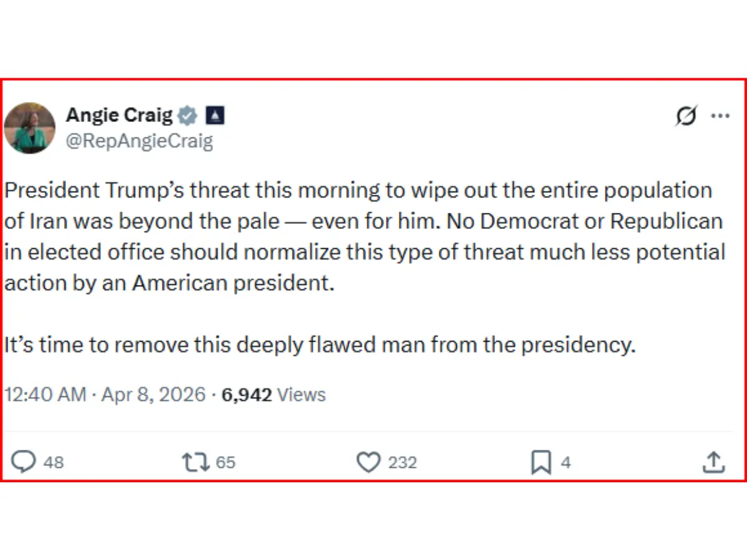Click the tweet text beginning 'President Trump's threat'
The image size is (747, 560).
tap(365, 236)
